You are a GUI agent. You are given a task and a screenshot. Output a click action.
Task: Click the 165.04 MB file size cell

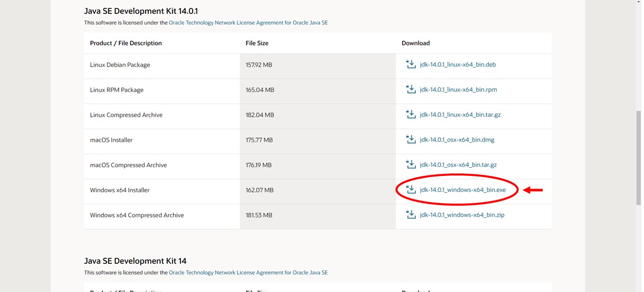[x=318, y=91]
